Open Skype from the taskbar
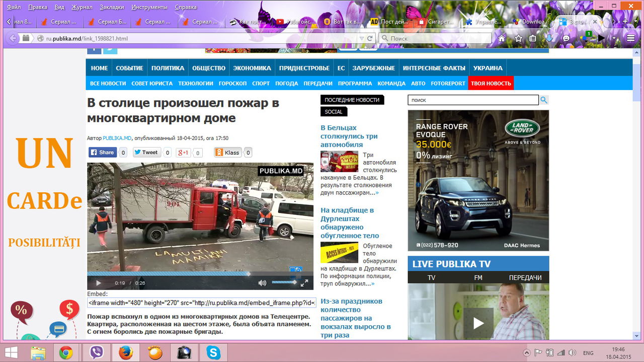644x362 pixels. coord(213,353)
